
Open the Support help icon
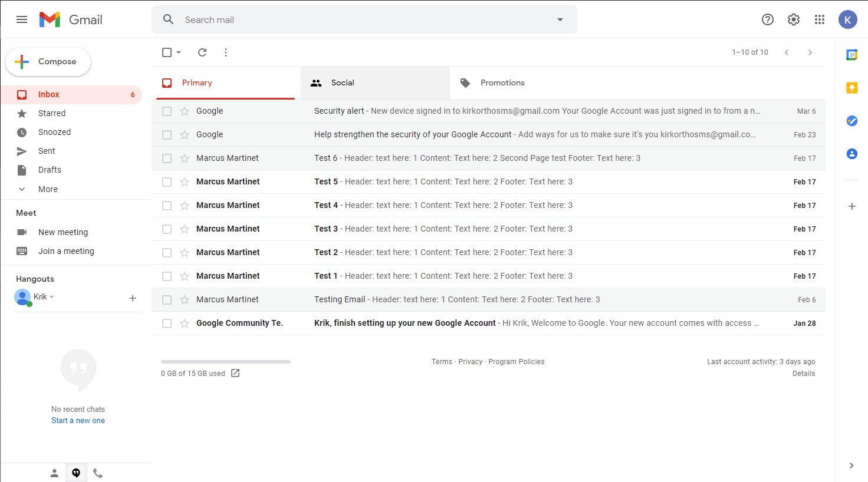click(768, 19)
